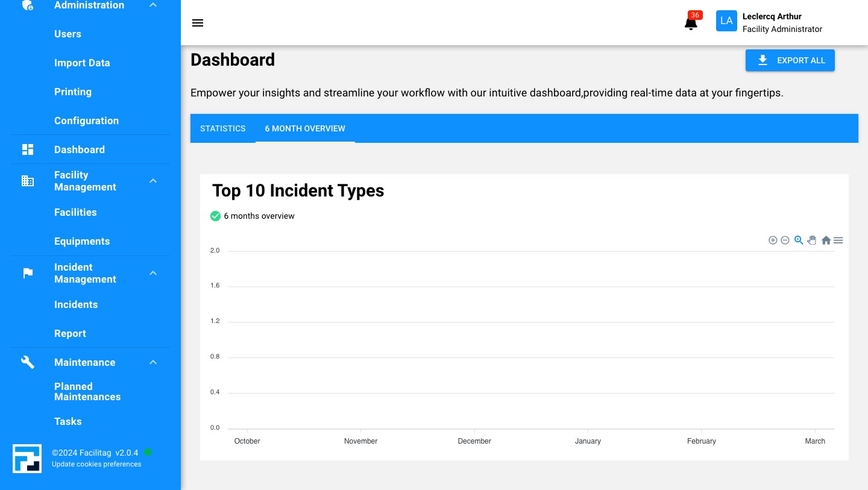This screenshot has width=868, height=490.
Task: Collapse the Facility Management section
Action: 153,181
